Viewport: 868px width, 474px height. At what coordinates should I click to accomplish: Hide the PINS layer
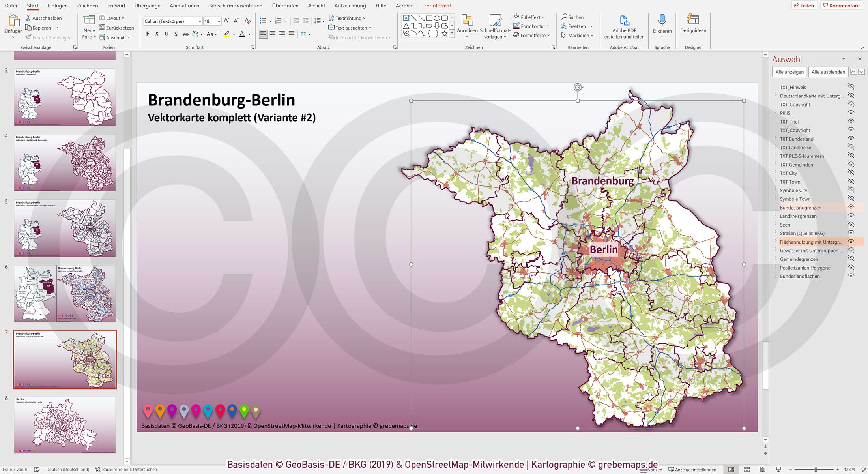tap(850, 113)
